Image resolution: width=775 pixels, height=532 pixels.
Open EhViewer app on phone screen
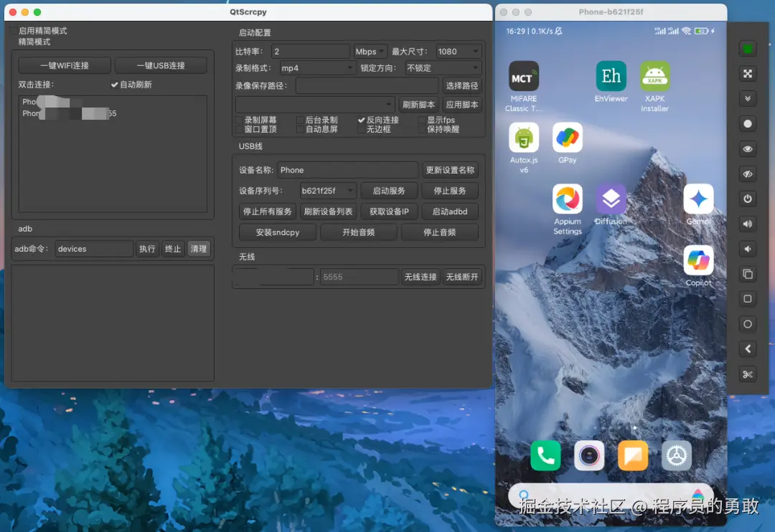[611, 76]
